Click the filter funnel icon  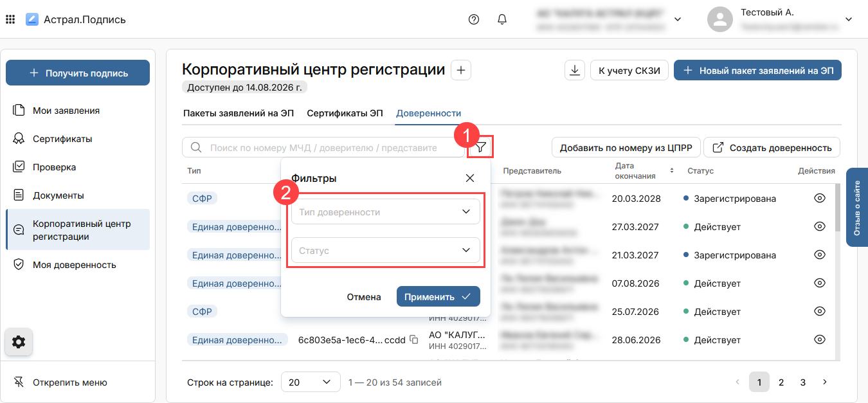pos(481,147)
